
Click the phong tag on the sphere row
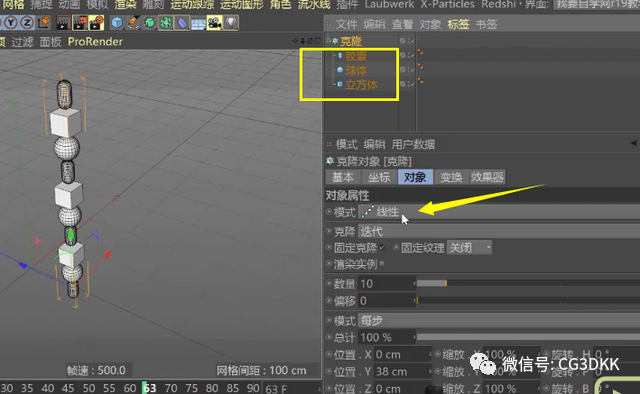[x=420, y=67]
